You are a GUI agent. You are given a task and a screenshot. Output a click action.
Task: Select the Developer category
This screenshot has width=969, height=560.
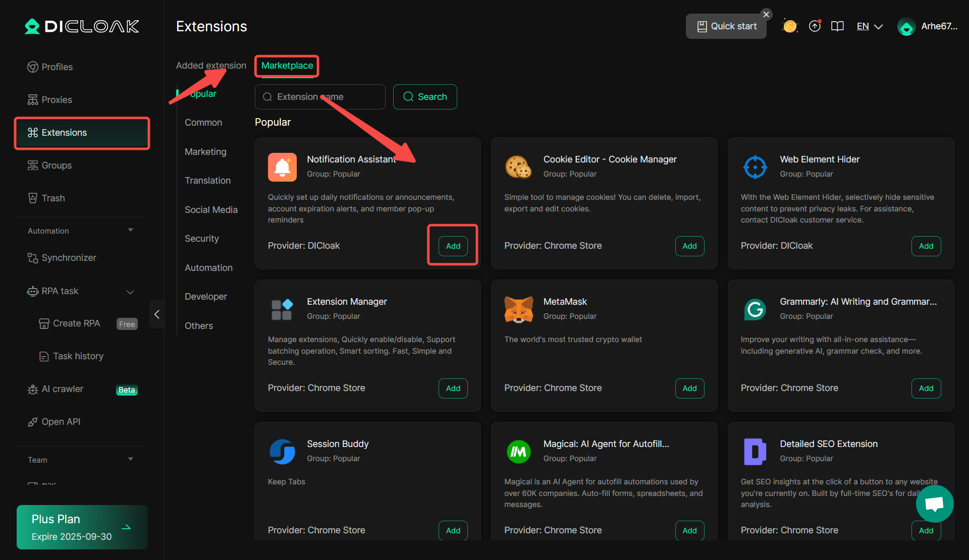point(206,297)
